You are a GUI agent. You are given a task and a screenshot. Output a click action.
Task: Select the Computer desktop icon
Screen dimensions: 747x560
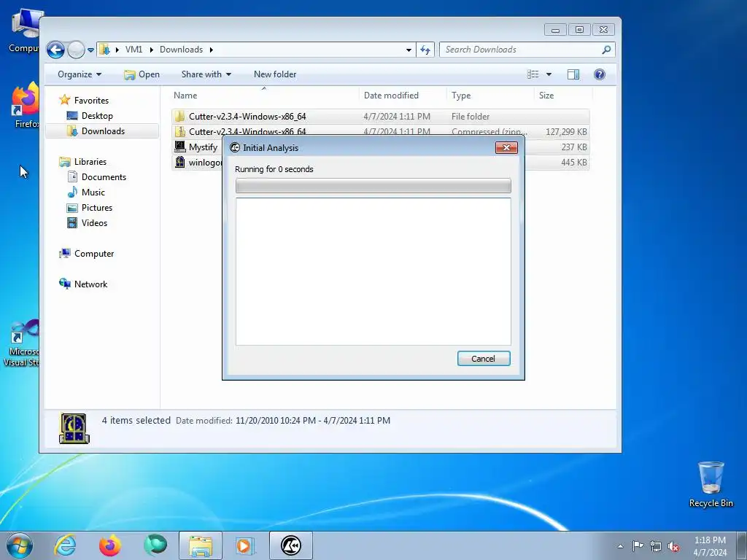(x=25, y=31)
